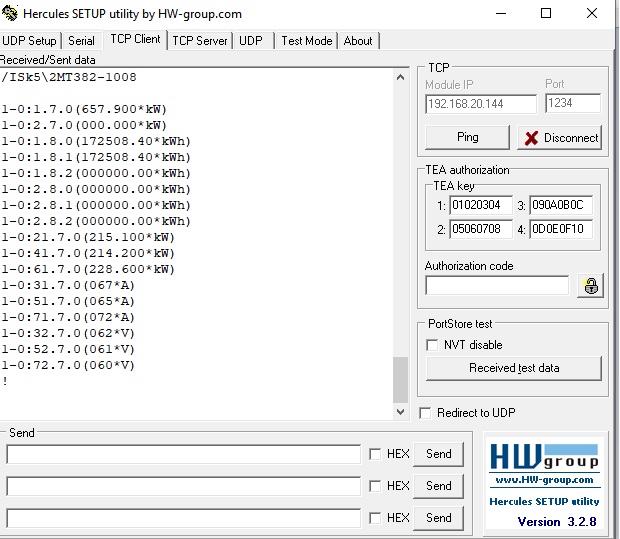Open the TCP Server tab
The image size is (620, 539).
pos(200,41)
